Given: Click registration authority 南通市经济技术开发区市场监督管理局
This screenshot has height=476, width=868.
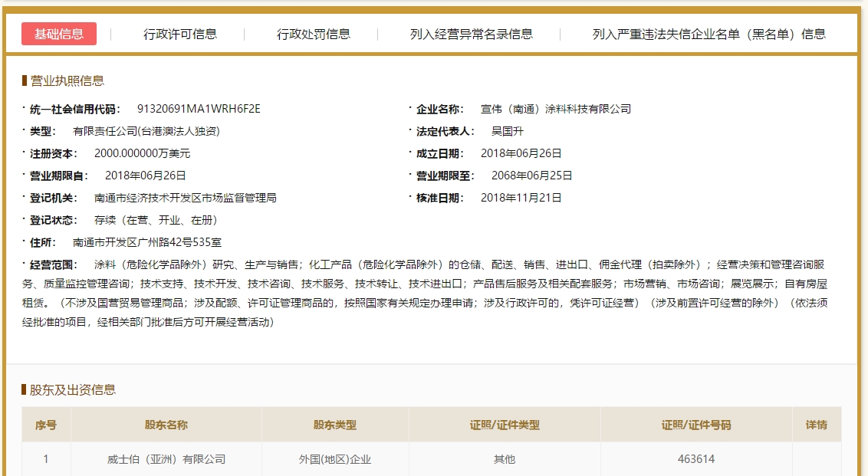Looking at the screenshot, I should 185,198.
